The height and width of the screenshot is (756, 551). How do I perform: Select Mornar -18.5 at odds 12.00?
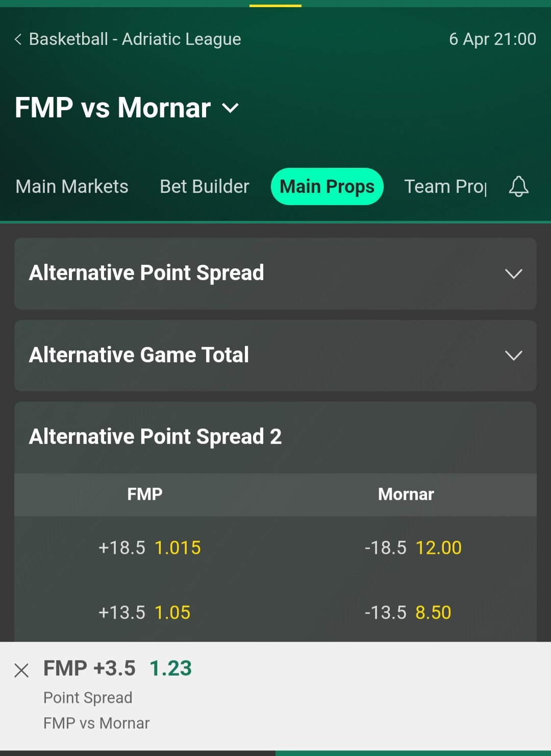413,548
